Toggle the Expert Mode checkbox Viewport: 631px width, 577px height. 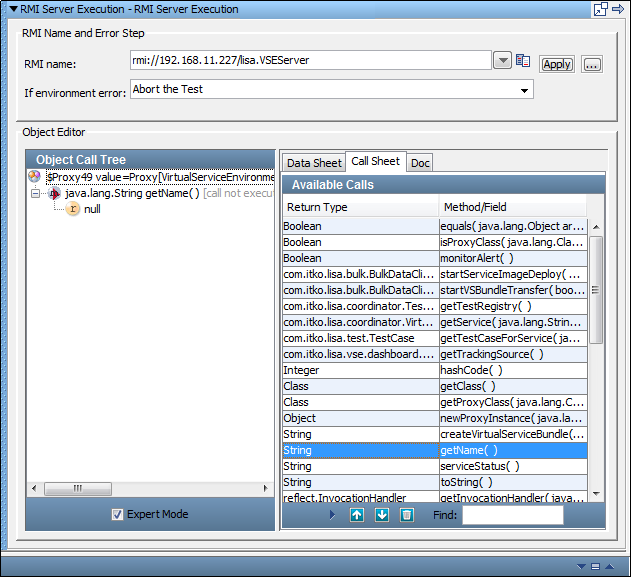117,514
